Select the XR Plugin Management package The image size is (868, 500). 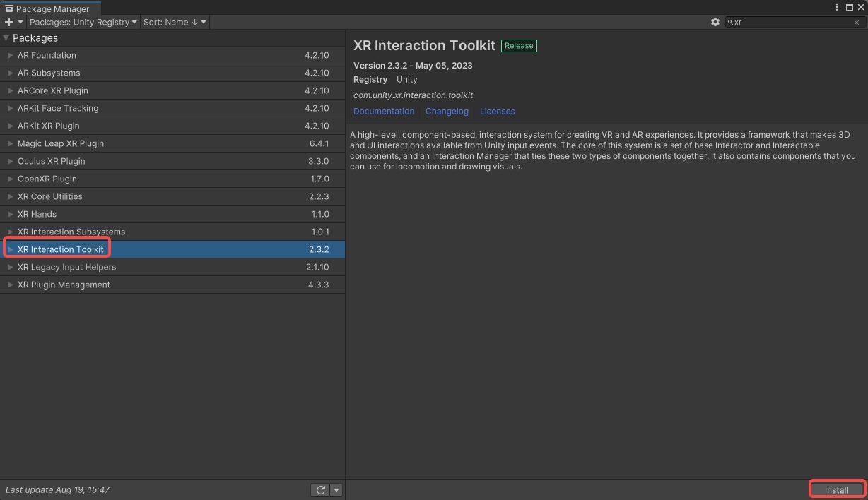(x=64, y=285)
